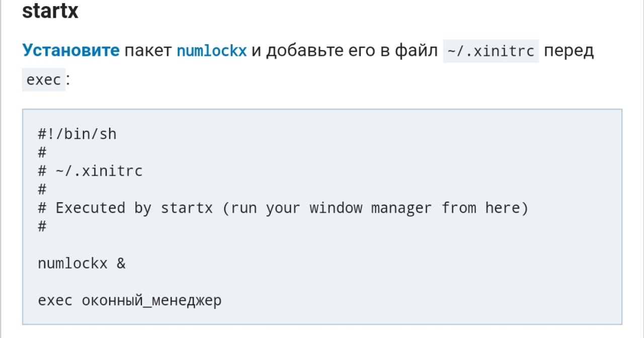The width and height of the screenshot is (644, 338).
Task: Click 'exec' on the code block's last line
Action: 55,301
